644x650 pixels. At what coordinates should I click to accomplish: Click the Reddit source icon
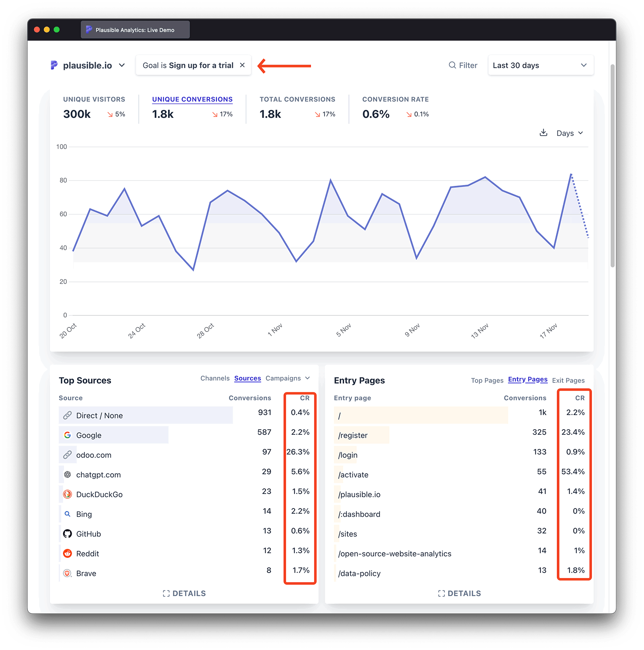tap(68, 553)
